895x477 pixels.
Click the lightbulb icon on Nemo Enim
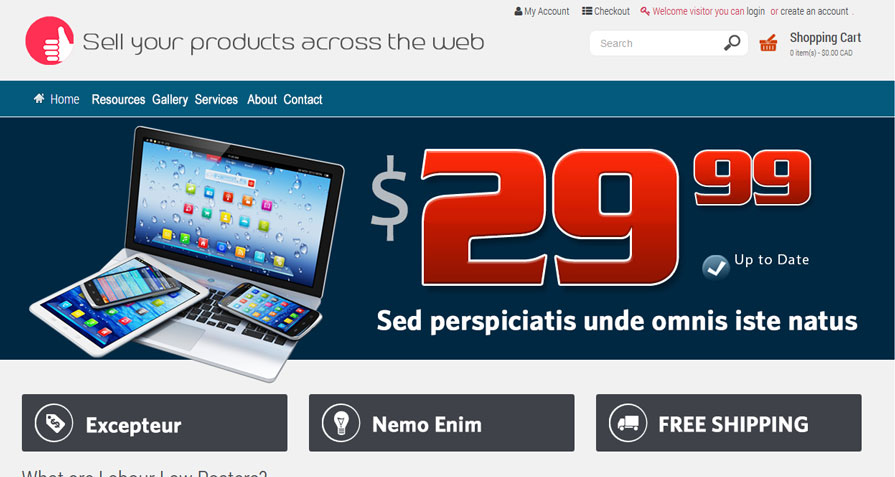coord(341,423)
